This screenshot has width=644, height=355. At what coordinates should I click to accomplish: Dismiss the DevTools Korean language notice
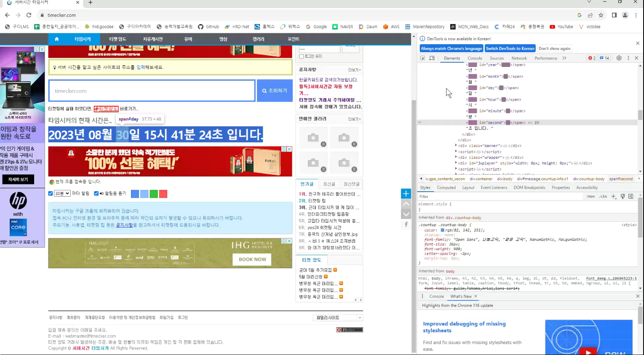(x=638, y=43)
